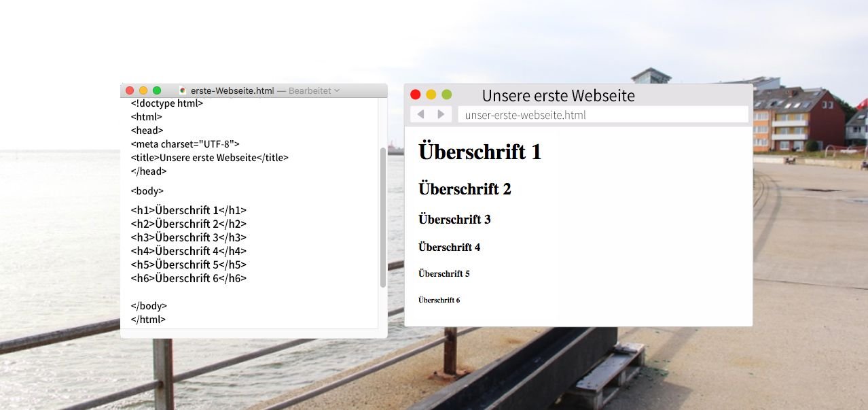Click rendered heading Überschrift 6 in browser
Screen dimensions: 868x410
coord(439,300)
